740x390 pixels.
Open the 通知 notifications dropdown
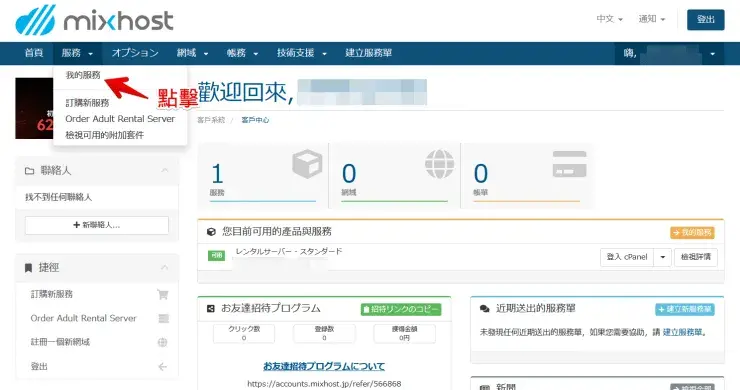click(x=652, y=19)
